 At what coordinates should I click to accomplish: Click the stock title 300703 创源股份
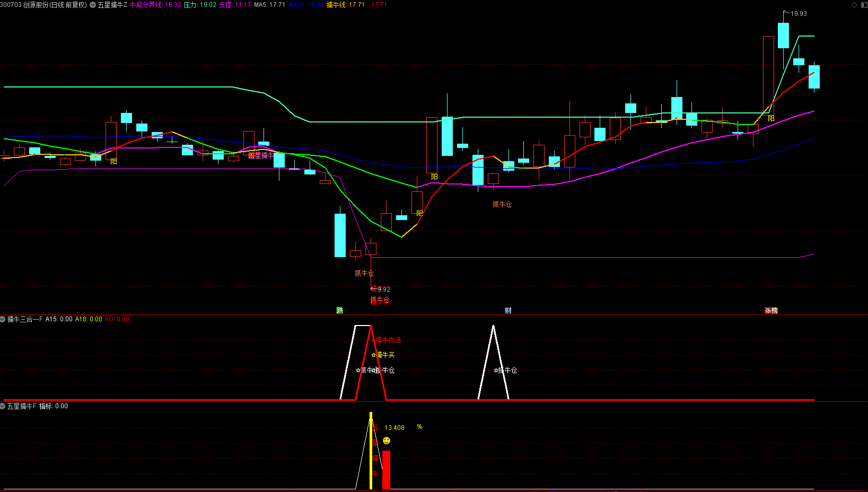(43, 5)
